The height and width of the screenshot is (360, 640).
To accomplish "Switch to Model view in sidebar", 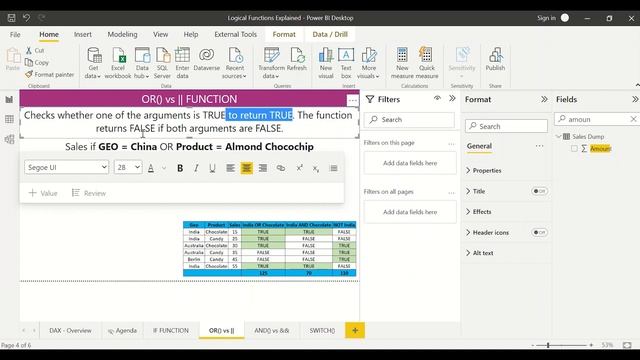I will click(x=9, y=139).
